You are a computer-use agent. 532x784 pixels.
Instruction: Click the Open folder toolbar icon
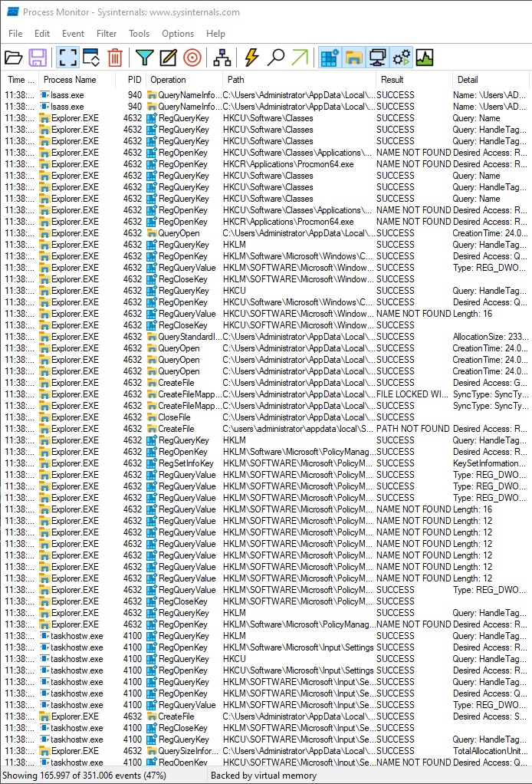pos(14,58)
